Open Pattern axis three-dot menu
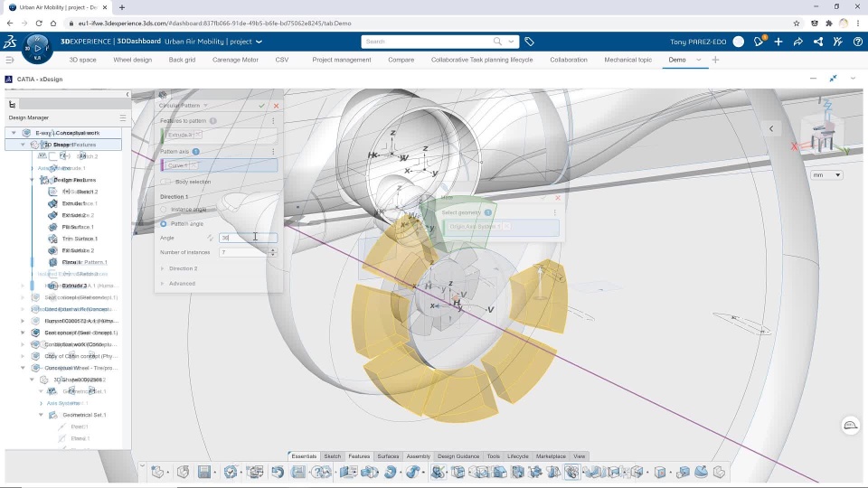The width and height of the screenshot is (868, 488). tap(273, 151)
